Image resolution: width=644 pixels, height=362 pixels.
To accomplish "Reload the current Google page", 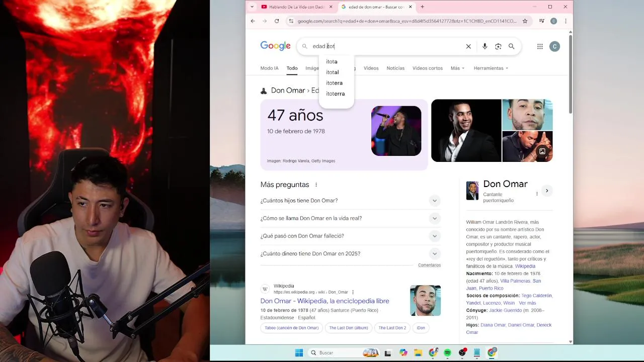I will coord(277,21).
